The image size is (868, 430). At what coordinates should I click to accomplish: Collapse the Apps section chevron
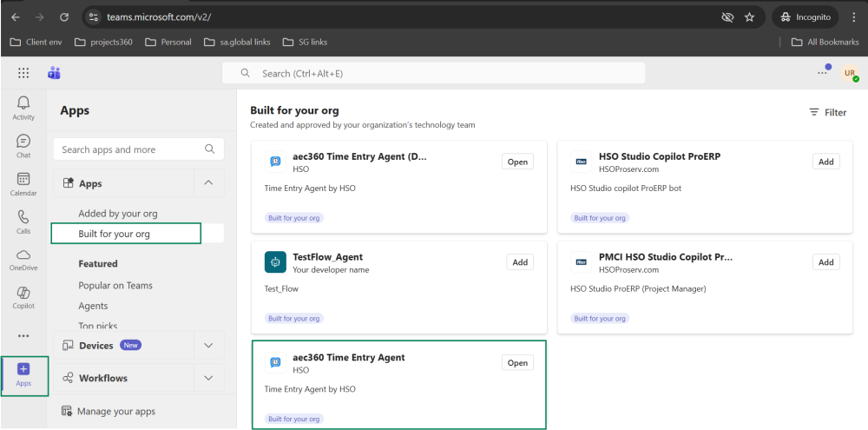coord(208,183)
